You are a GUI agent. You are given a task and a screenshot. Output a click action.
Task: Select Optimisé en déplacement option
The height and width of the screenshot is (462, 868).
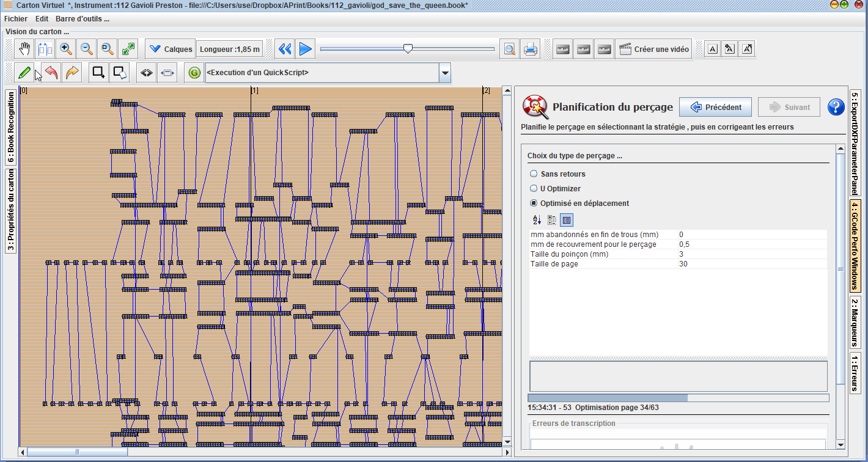point(534,204)
